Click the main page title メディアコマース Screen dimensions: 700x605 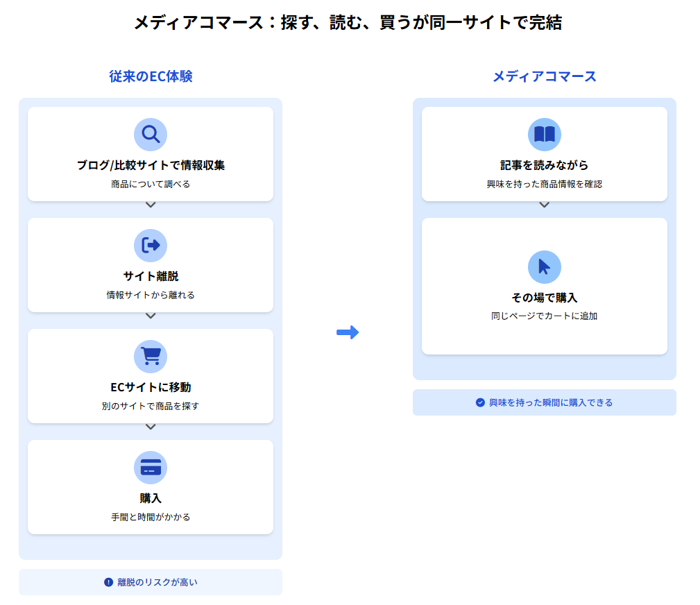[348, 23]
